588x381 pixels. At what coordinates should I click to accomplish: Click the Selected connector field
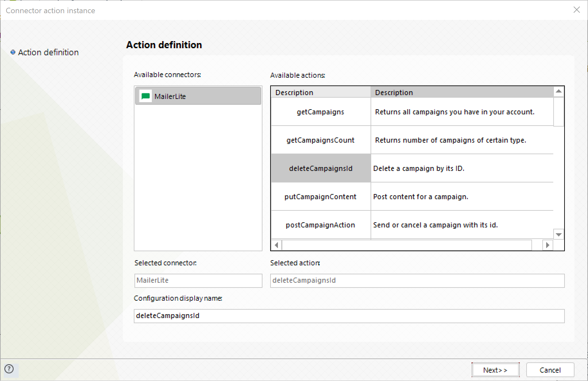click(198, 280)
